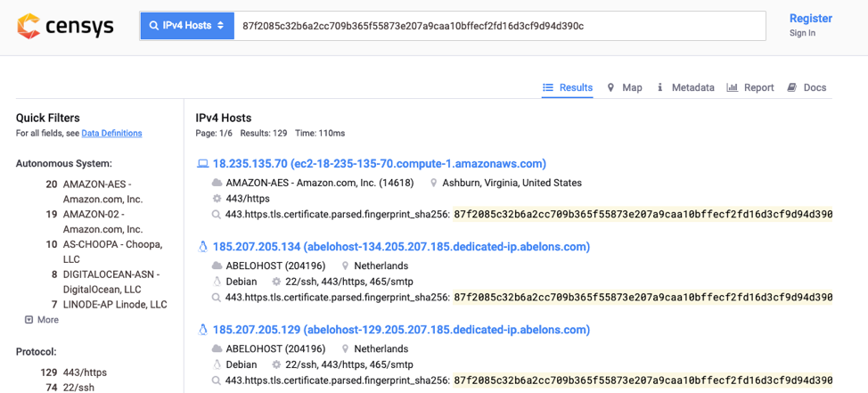Click the Metadata info icon
The width and height of the screenshot is (868, 393).
point(660,87)
